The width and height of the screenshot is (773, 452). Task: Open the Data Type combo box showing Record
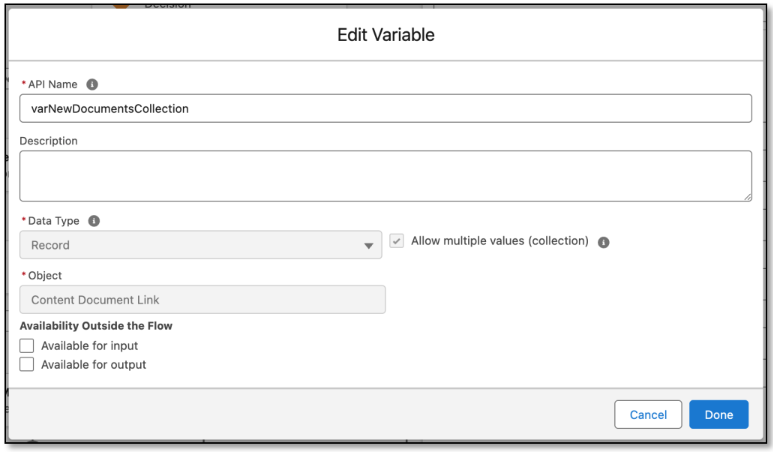pyautogui.click(x=200, y=245)
